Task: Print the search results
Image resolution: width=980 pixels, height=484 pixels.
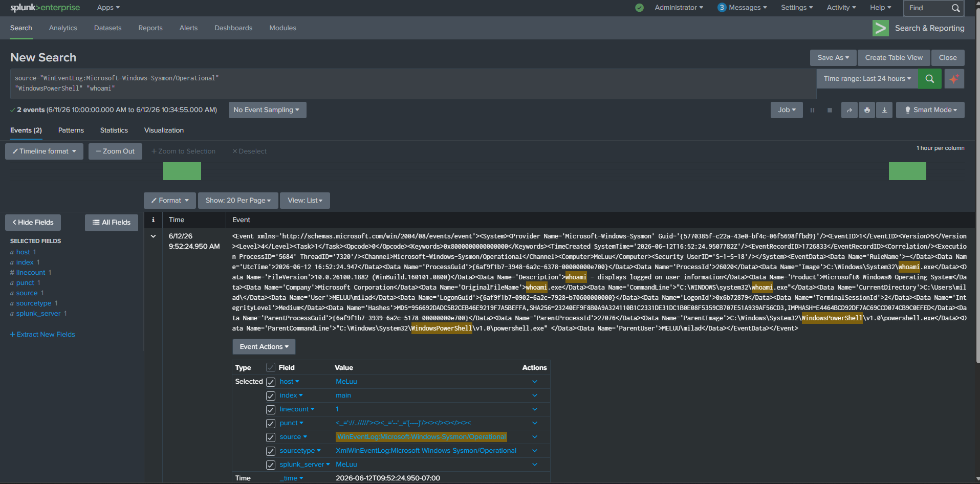Action: point(866,110)
